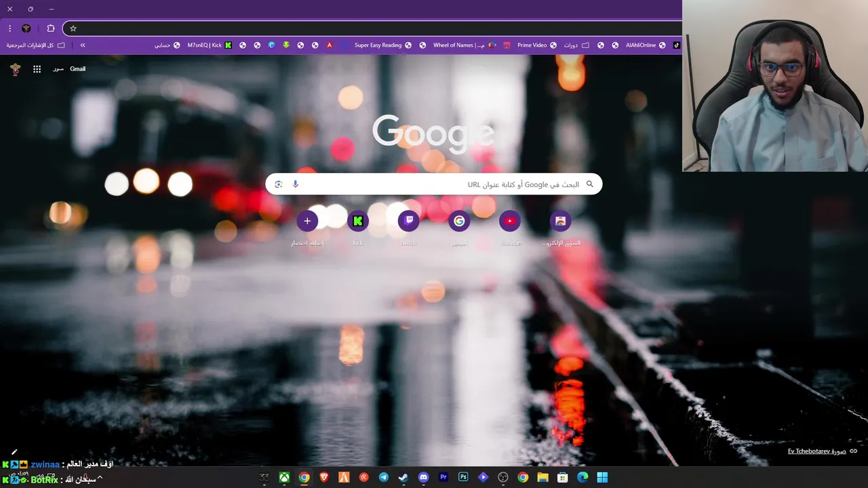Image resolution: width=868 pixels, height=488 pixels.
Task: Open File Explorer from the taskbar
Action: (x=542, y=477)
